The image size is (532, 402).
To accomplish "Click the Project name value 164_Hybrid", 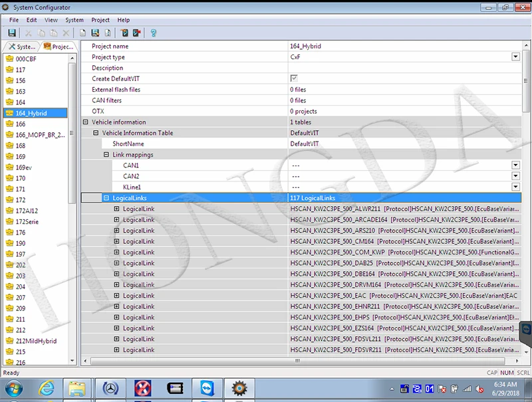I will click(x=305, y=46).
